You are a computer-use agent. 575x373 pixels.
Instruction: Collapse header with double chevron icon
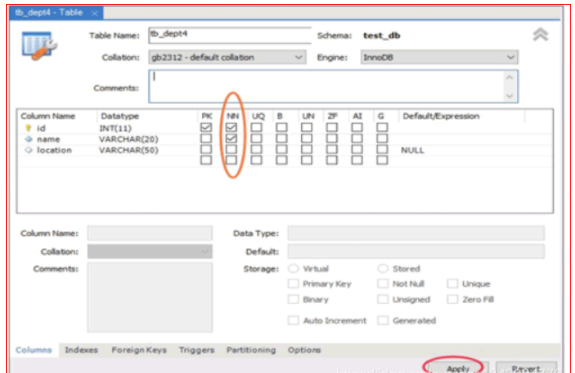click(x=540, y=34)
